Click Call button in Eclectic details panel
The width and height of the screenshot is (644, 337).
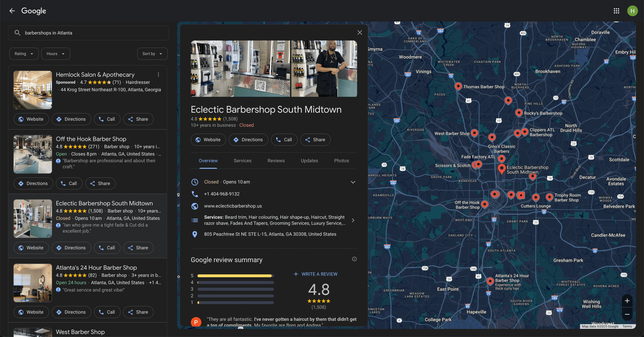[284, 140]
